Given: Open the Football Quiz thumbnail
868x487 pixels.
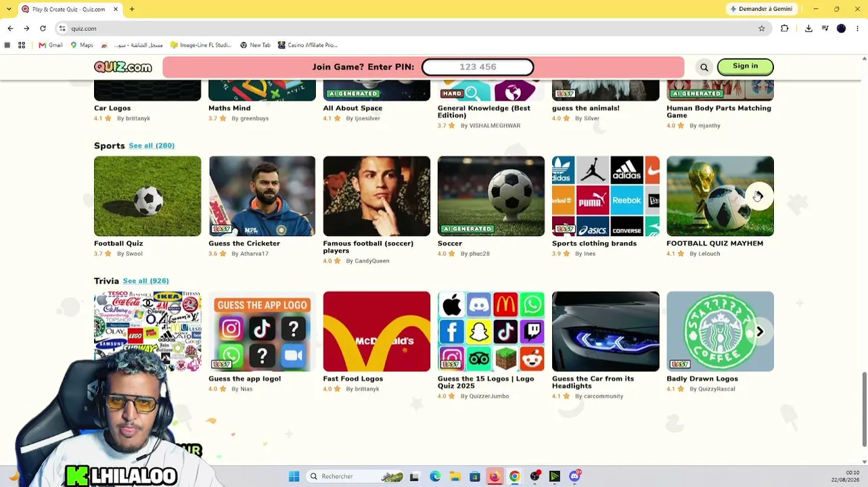Looking at the screenshot, I should (x=147, y=196).
